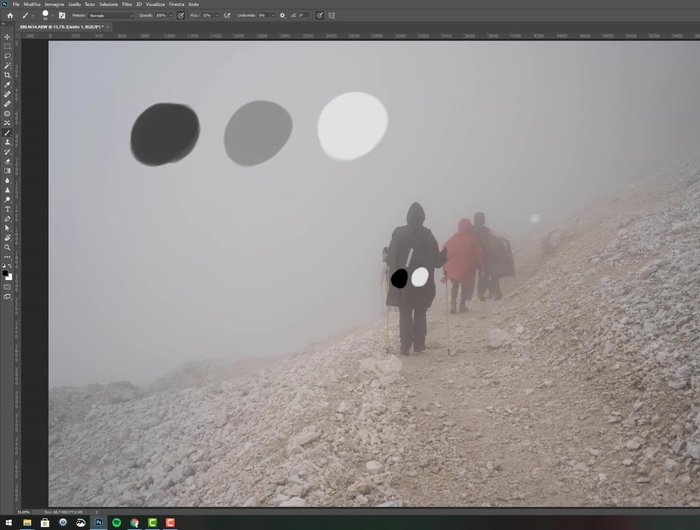
Task: Toggle pressure for opacity button
Action: 180,16
